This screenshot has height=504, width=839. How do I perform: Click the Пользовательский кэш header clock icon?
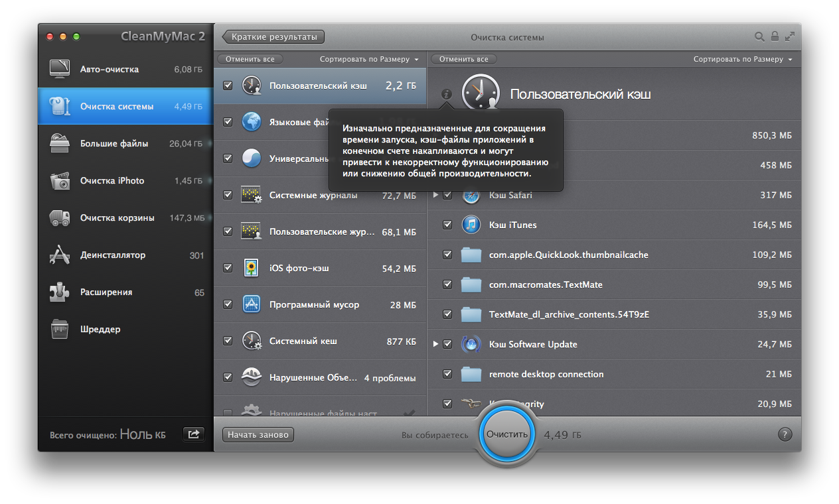point(479,92)
